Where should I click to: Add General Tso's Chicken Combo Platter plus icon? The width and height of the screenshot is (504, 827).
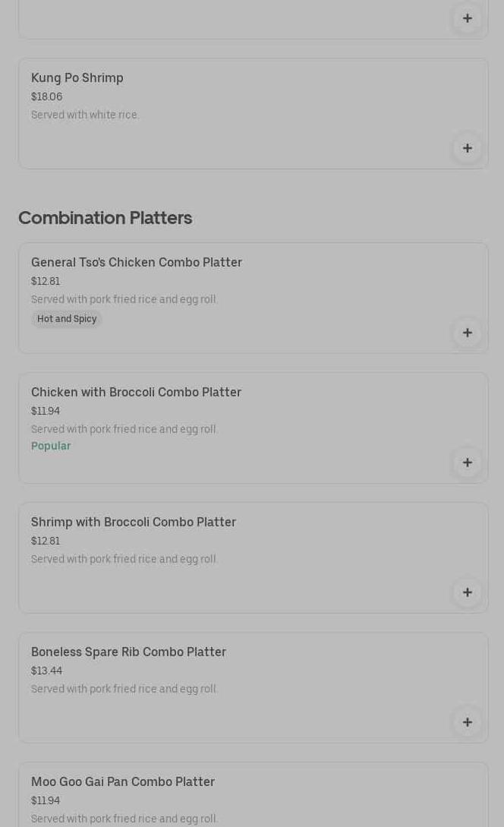pyautogui.click(x=467, y=333)
